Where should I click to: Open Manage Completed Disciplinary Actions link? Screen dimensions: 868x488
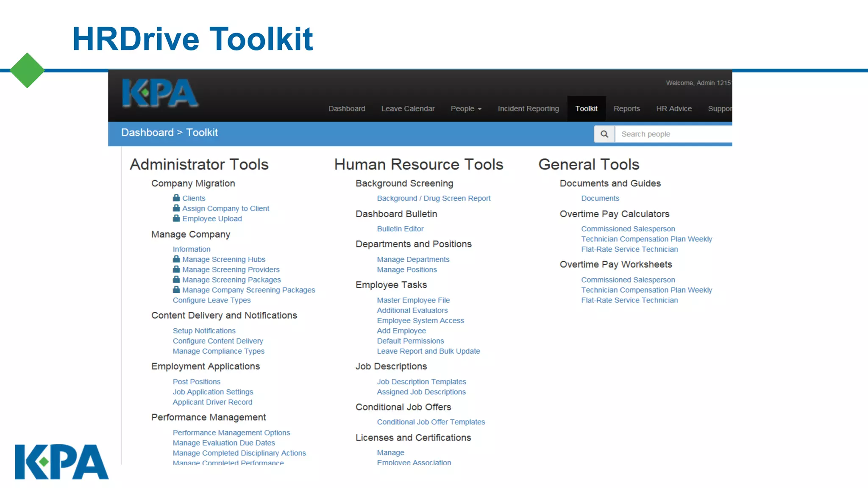pos(239,453)
